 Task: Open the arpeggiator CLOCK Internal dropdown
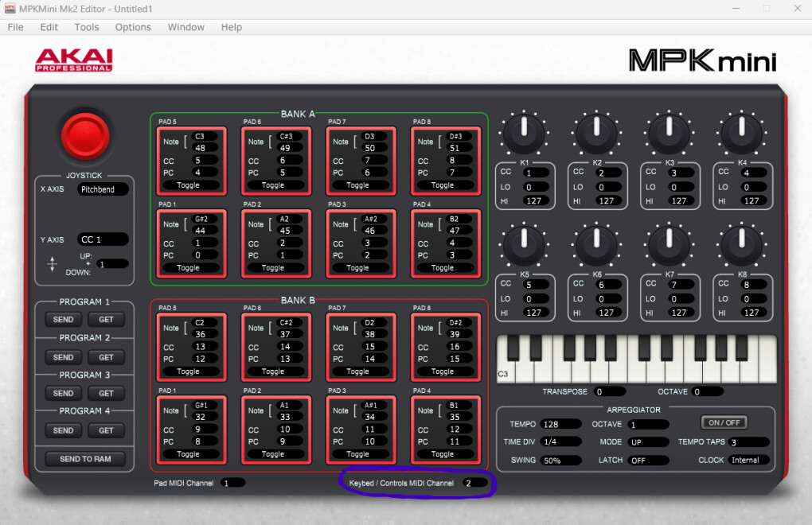pos(749,460)
